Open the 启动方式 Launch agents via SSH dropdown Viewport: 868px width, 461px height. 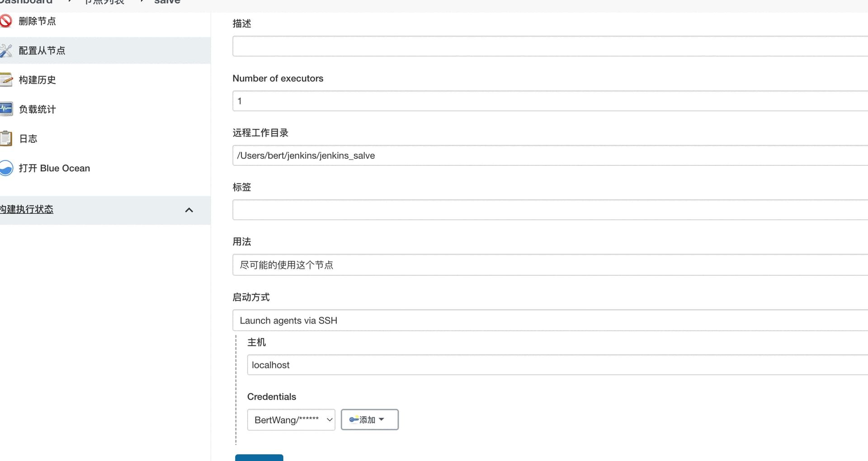[550, 320]
